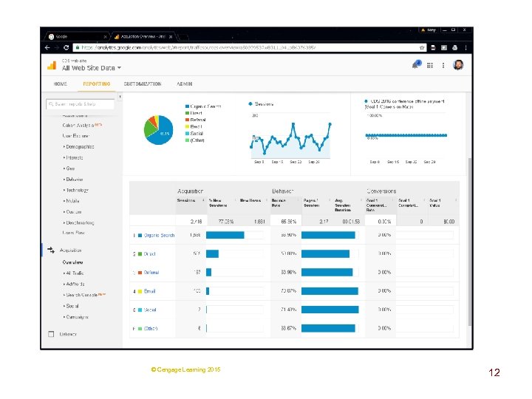Click the Email legend color swatch

[x=187, y=126]
